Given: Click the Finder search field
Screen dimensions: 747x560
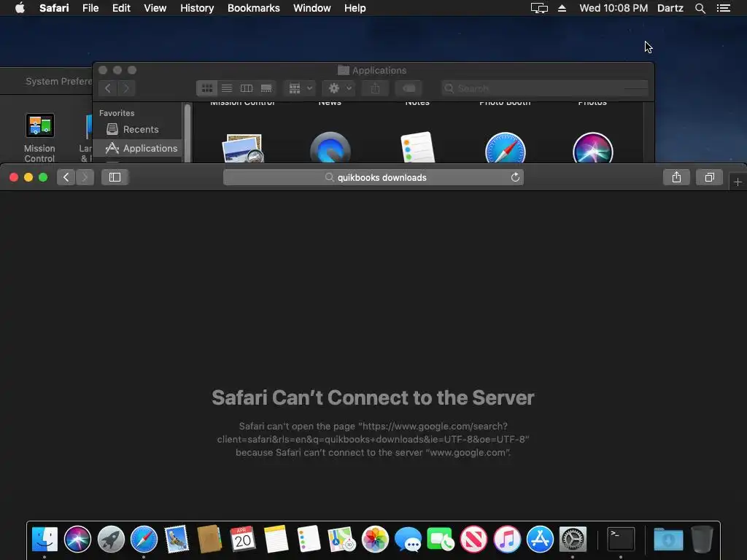Looking at the screenshot, I should [544, 88].
